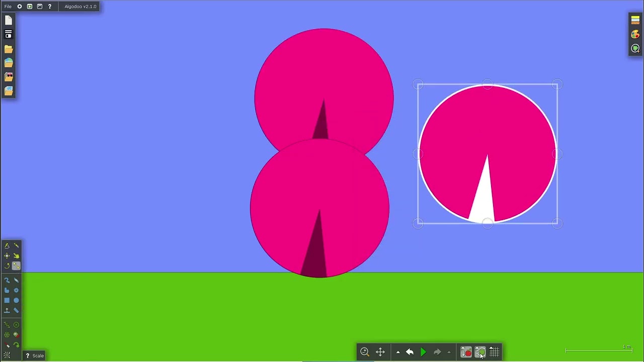Open the window layout icon in top bar

40,7
